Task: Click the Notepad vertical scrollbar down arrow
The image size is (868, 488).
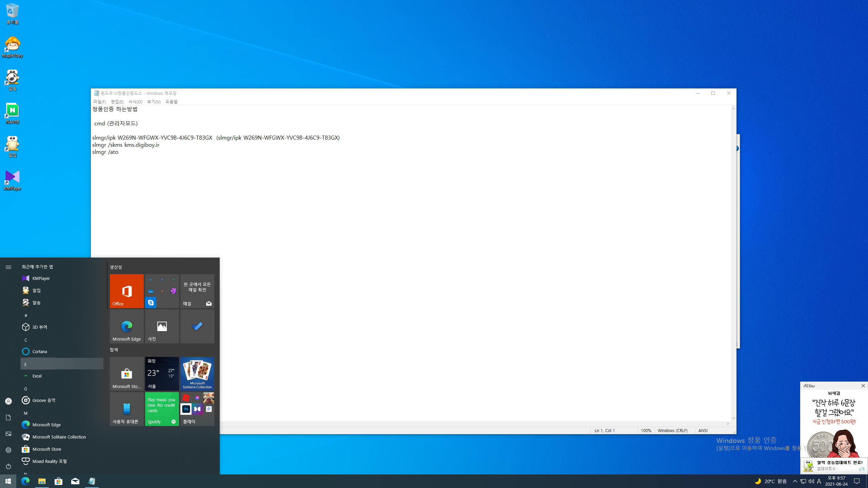Action: 733,418
